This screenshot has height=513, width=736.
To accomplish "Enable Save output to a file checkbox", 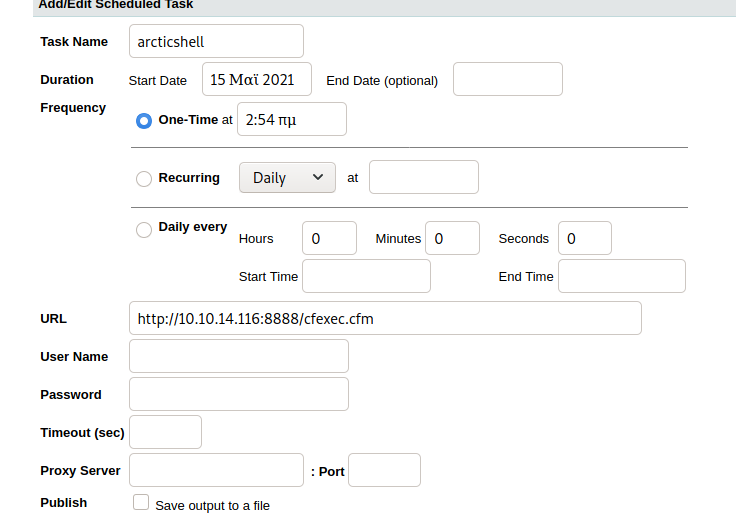I will [141, 502].
